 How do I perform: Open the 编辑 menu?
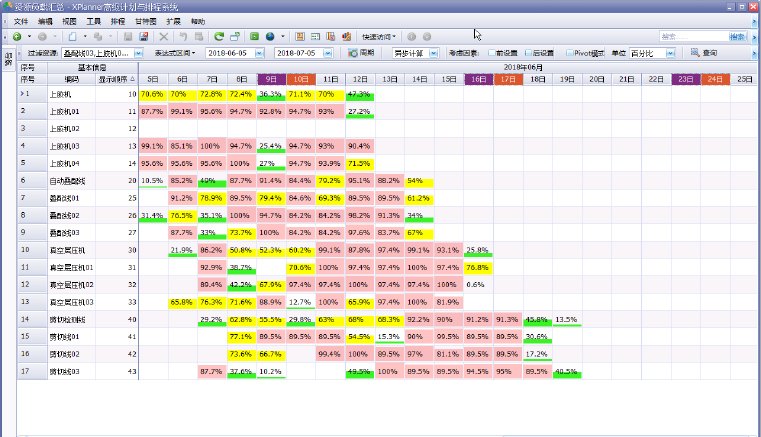coord(45,21)
